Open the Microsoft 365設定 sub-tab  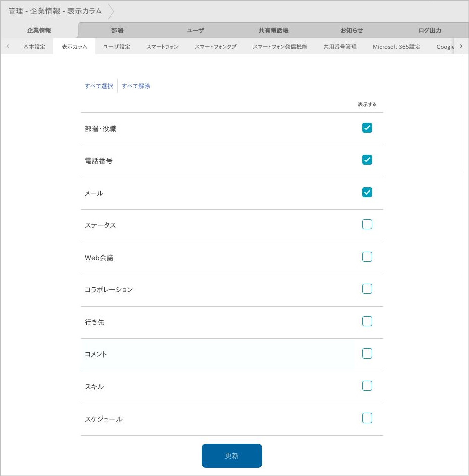pyautogui.click(x=396, y=47)
